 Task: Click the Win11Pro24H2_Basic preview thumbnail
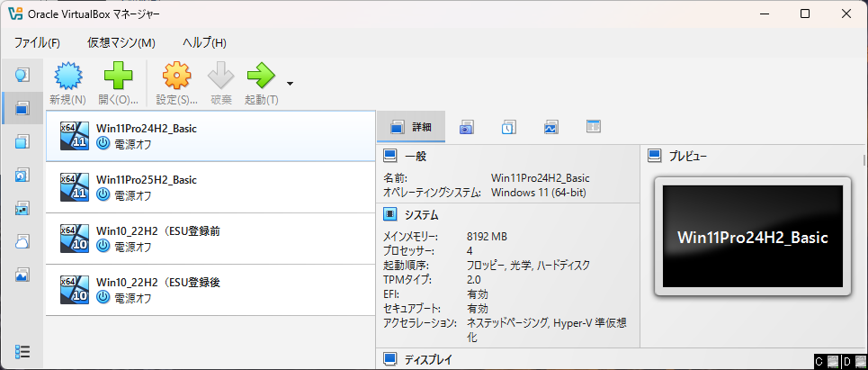click(752, 237)
